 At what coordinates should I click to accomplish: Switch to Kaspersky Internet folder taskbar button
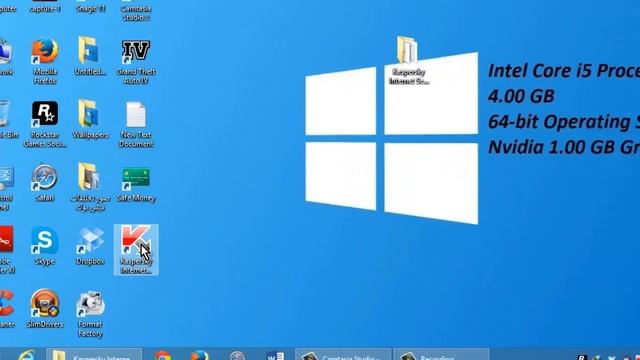(94, 354)
